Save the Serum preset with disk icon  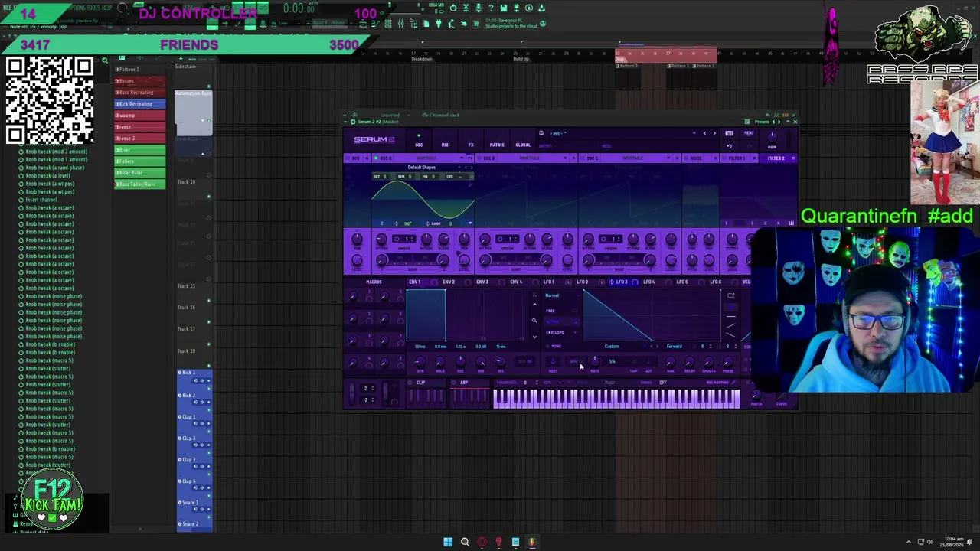click(541, 133)
